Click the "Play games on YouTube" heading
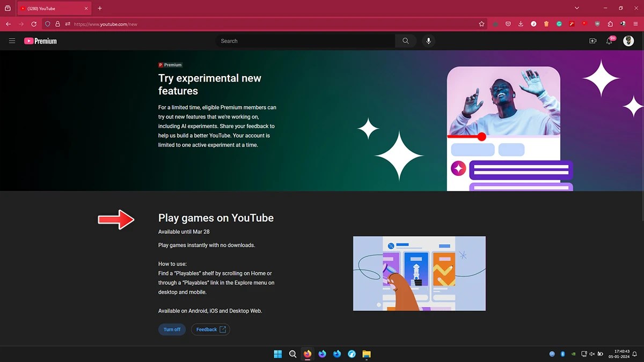This screenshot has height=362, width=644. pos(216,218)
